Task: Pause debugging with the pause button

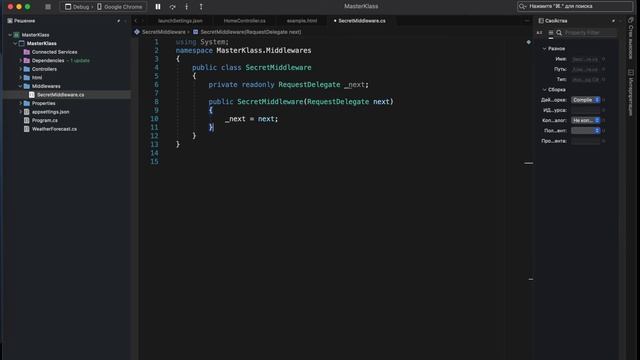Action: [x=158, y=7]
